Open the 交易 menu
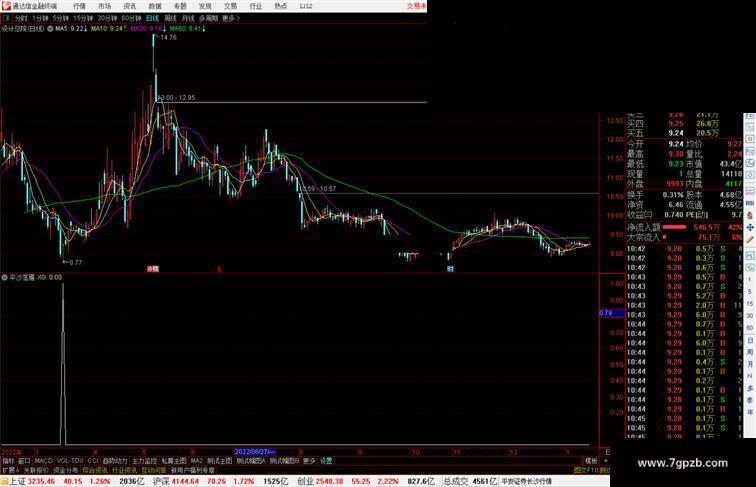The height and width of the screenshot is (487, 756). tap(230, 6)
